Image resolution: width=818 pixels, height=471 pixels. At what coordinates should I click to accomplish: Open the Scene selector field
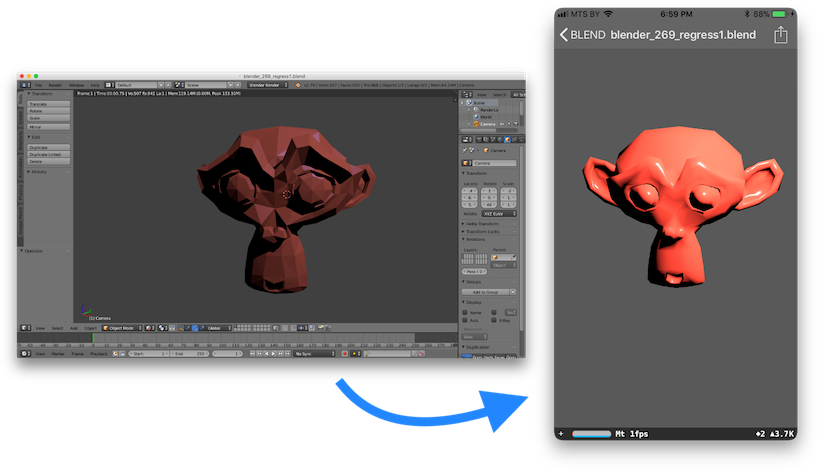[206, 85]
